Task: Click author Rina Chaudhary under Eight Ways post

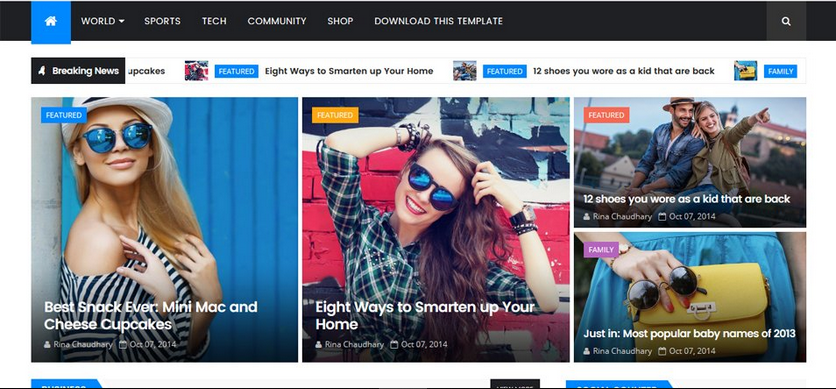Action: [355, 344]
